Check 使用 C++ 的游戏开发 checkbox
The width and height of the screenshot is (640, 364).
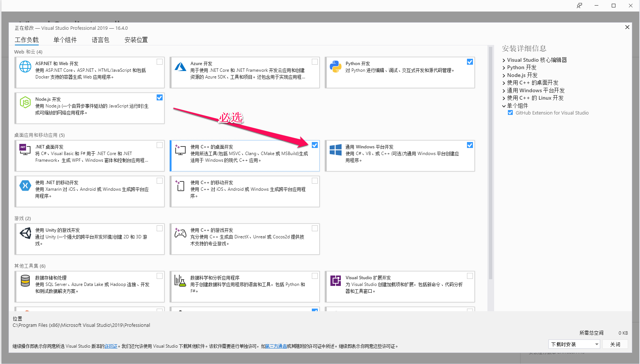tap(315, 228)
